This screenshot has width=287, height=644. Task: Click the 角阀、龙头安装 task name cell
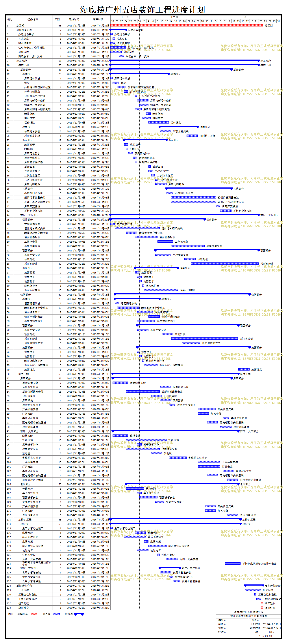(x=31, y=559)
